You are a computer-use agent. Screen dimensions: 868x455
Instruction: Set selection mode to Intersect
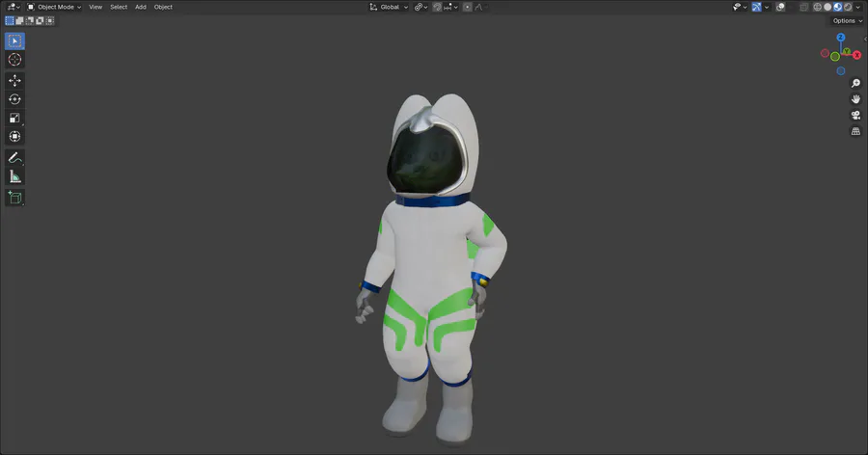(x=49, y=20)
